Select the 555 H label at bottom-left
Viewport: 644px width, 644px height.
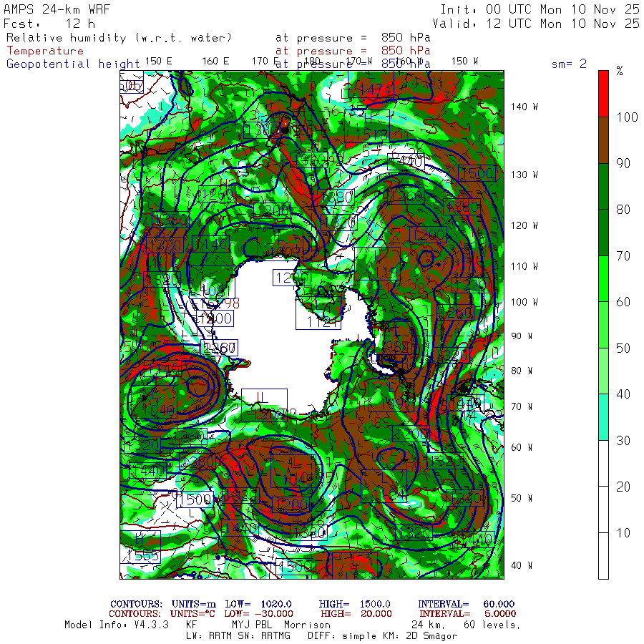coord(145,555)
